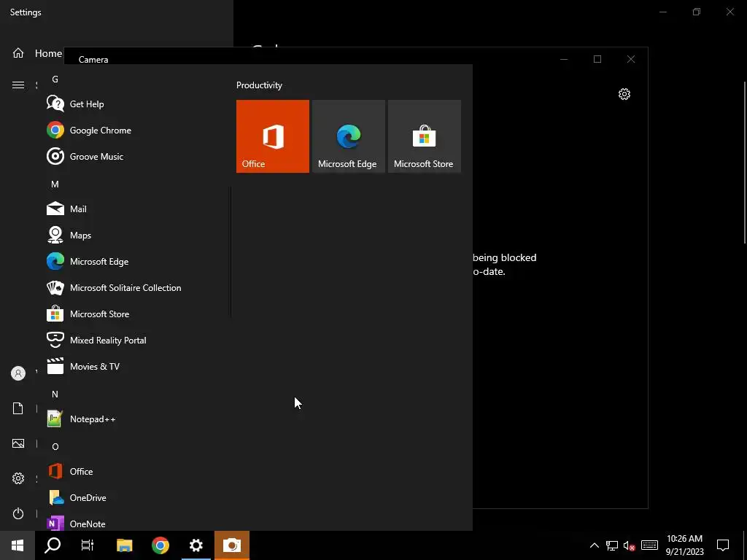Click the Microsoft Store Productivity tile
This screenshot has width=747, height=560.
point(425,136)
